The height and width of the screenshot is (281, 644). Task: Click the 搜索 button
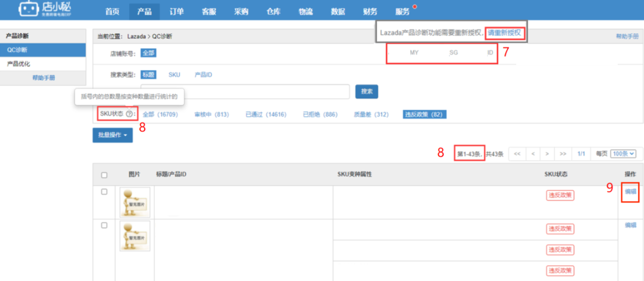click(x=367, y=91)
